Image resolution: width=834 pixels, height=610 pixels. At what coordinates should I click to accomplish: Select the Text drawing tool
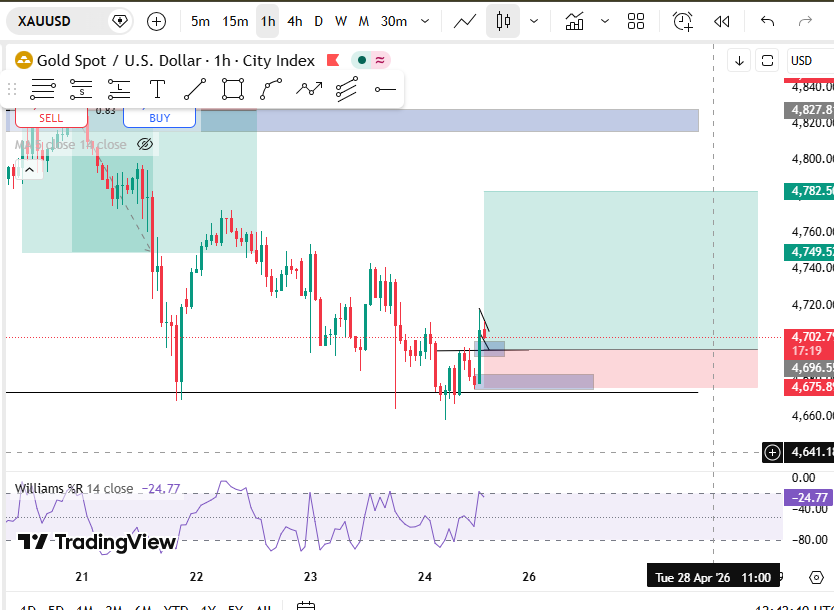[157, 89]
